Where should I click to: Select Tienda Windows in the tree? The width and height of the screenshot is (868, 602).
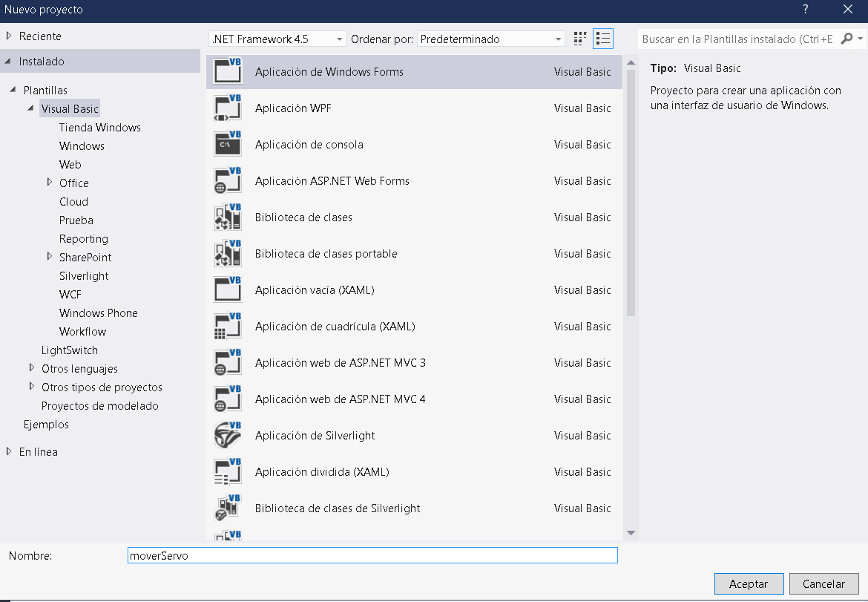[99, 128]
